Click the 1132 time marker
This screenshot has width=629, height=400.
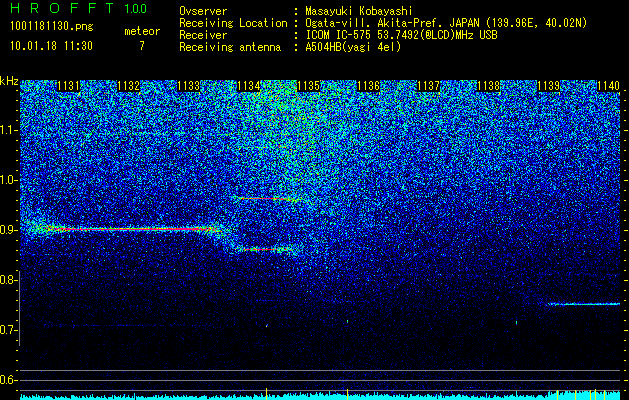click(x=128, y=86)
